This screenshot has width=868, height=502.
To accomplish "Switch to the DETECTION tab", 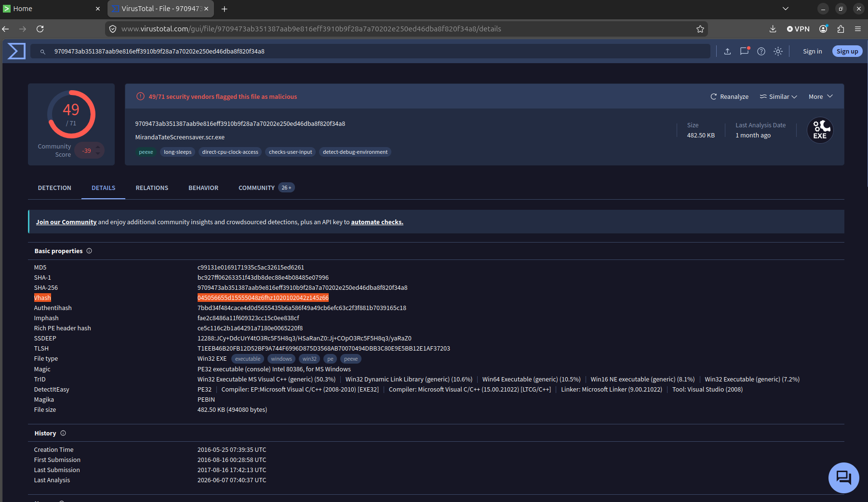I will [54, 188].
